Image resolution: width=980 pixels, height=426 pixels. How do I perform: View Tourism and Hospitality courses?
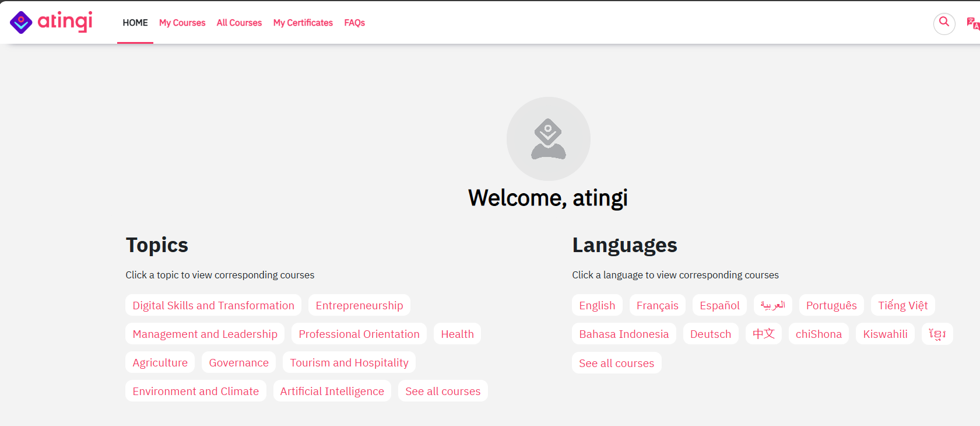tap(349, 362)
